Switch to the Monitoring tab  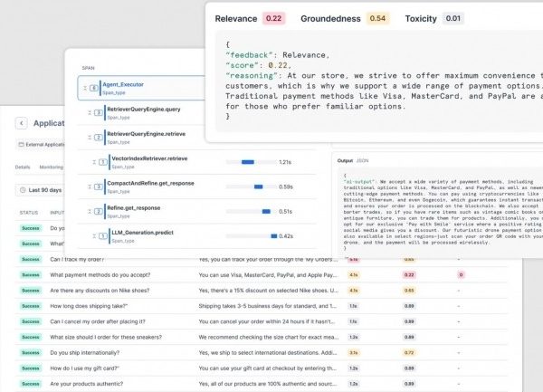tap(52, 167)
